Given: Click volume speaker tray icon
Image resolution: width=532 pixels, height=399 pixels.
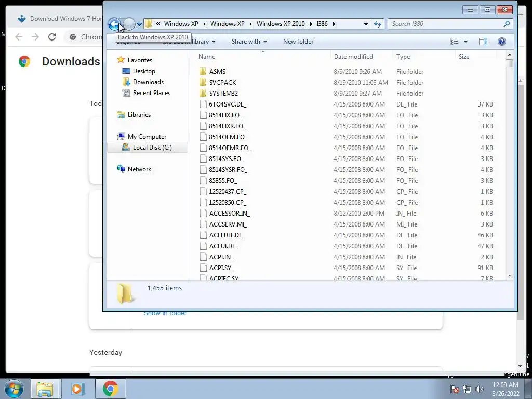Looking at the screenshot, I should click(479, 389).
